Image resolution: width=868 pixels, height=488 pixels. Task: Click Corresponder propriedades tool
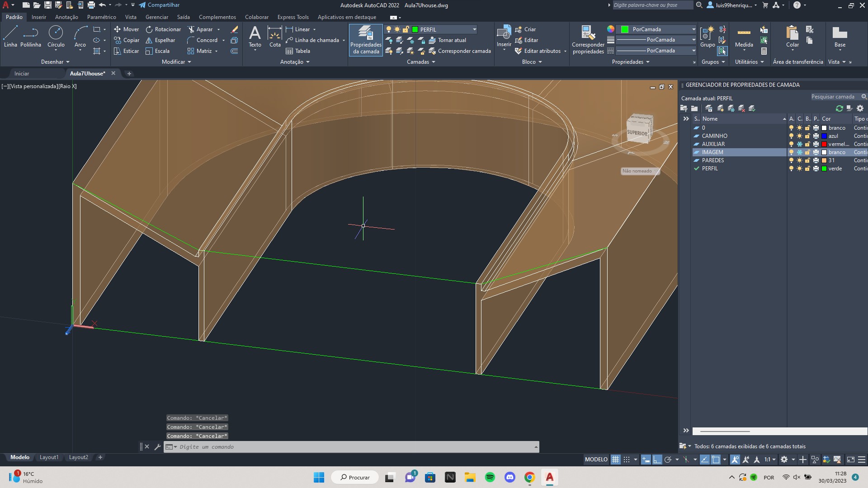588,40
